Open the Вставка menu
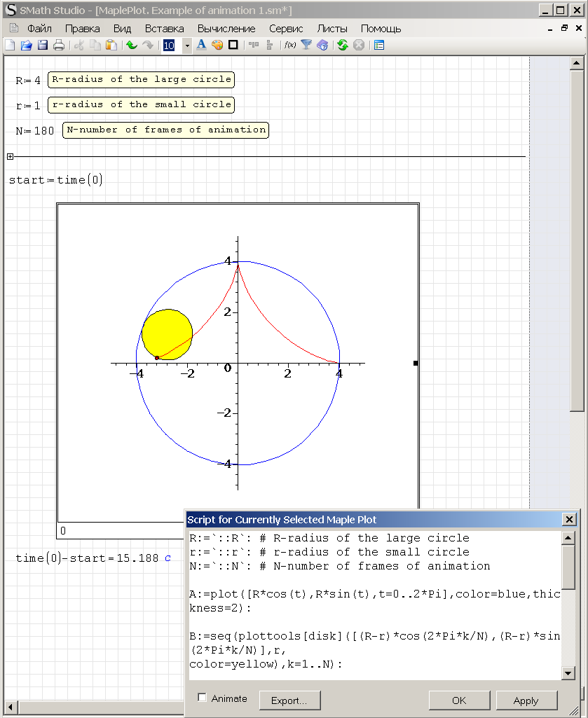Screen dimensions: 588x718 pyautogui.click(x=165, y=29)
